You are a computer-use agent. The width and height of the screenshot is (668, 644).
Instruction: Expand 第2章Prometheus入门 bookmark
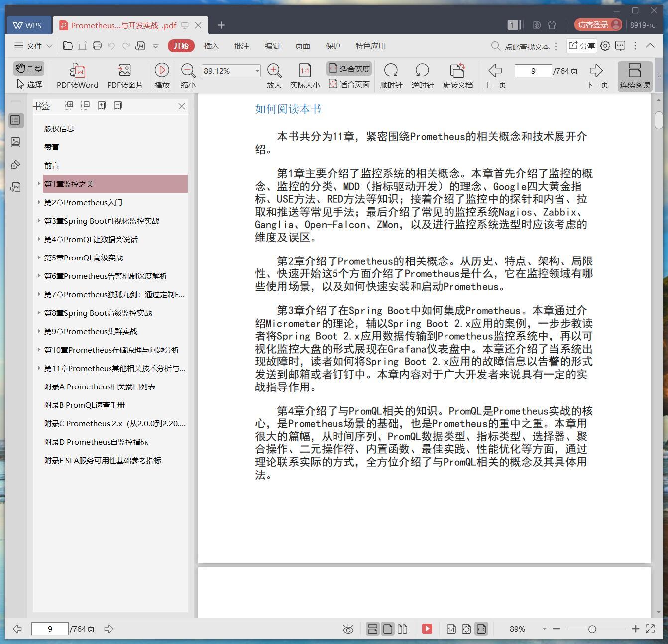click(39, 202)
